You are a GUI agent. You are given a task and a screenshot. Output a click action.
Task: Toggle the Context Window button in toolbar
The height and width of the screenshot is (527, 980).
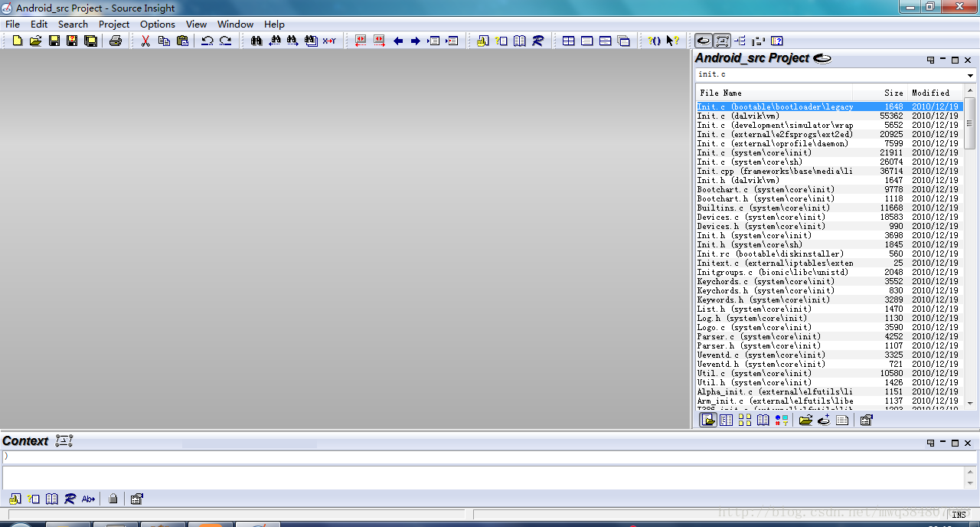(x=721, y=41)
